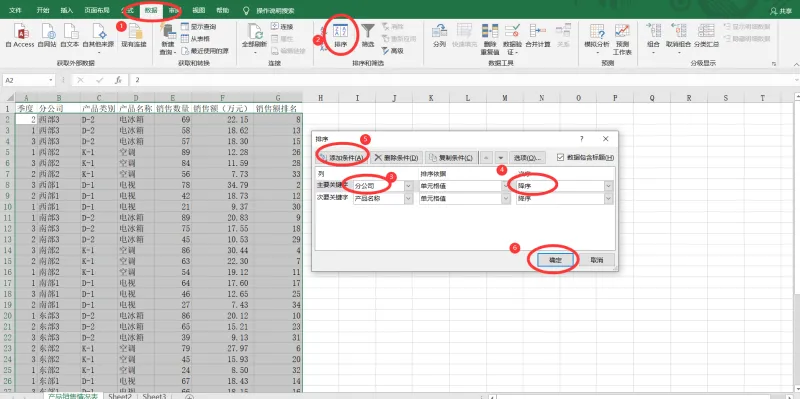Click 确定 to confirm sorting
The width and height of the screenshot is (800, 399).
[x=555, y=260]
